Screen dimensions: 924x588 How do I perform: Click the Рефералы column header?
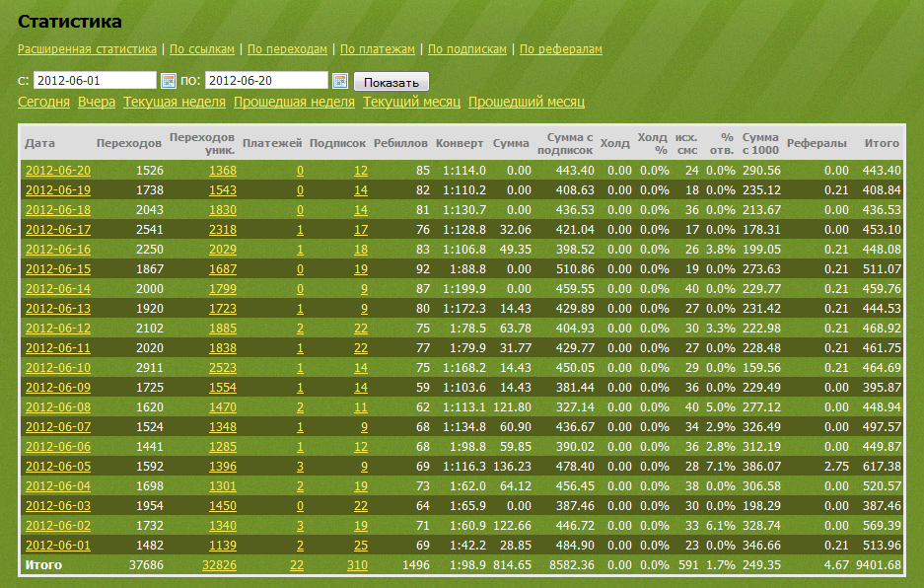click(x=817, y=143)
